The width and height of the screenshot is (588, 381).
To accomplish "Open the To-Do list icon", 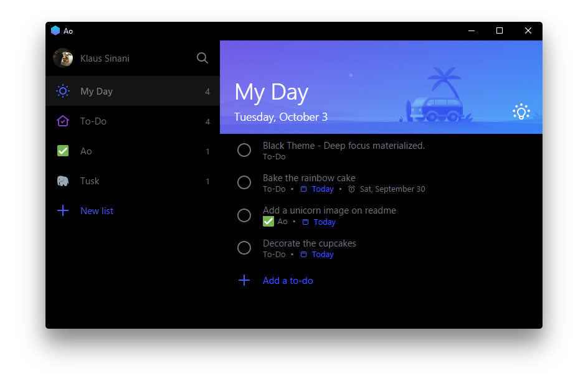I will pyautogui.click(x=62, y=121).
